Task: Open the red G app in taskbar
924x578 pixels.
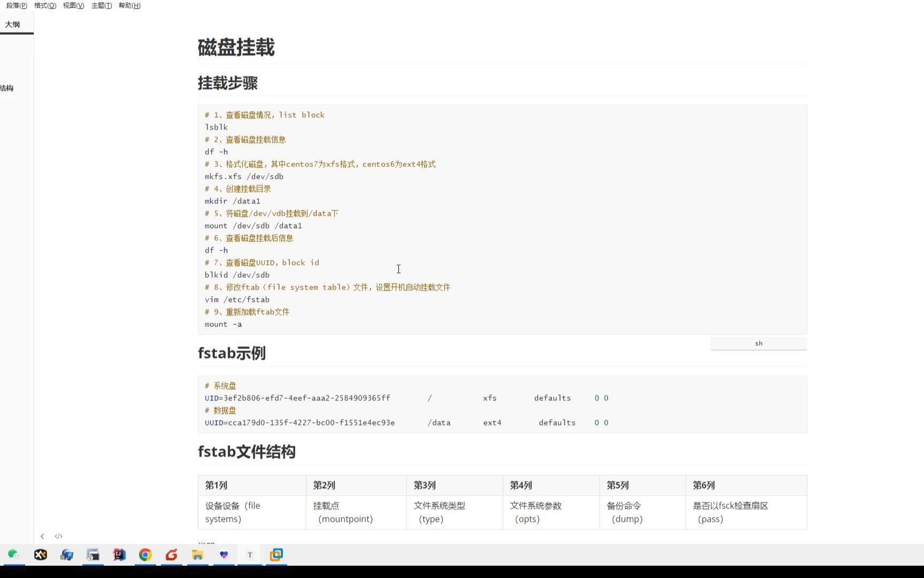Action: (x=172, y=555)
